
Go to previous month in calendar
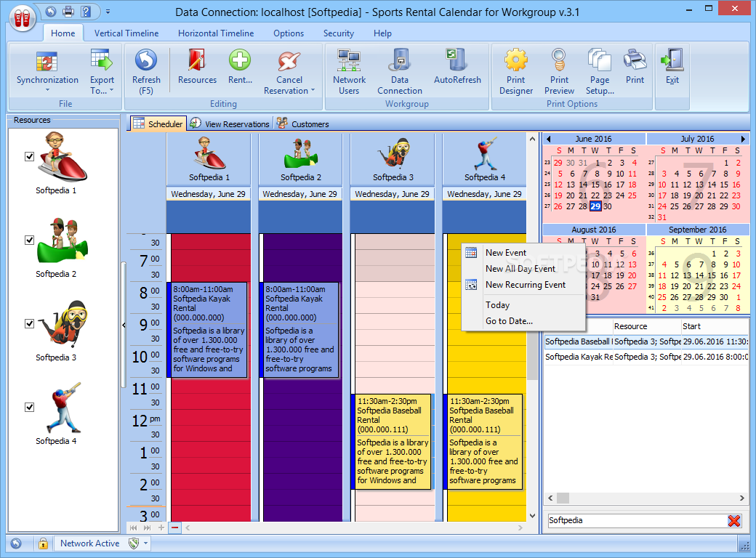548,139
